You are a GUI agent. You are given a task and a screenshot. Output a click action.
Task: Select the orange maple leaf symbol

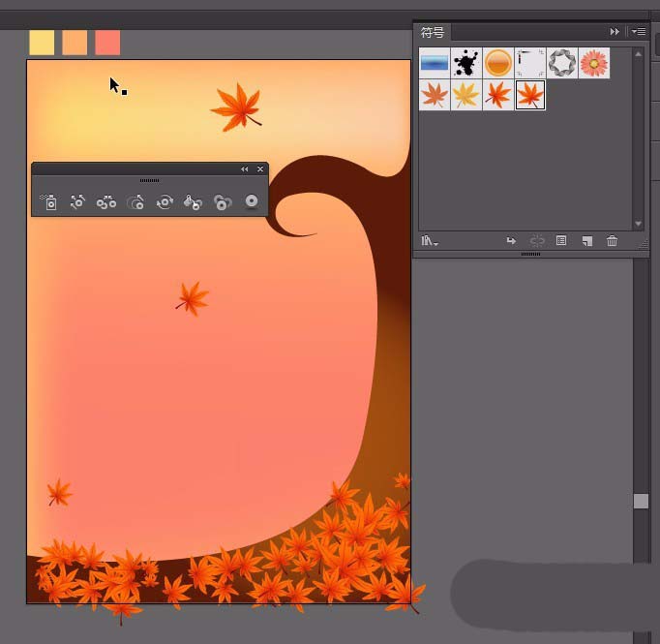(x=498, y=95)
